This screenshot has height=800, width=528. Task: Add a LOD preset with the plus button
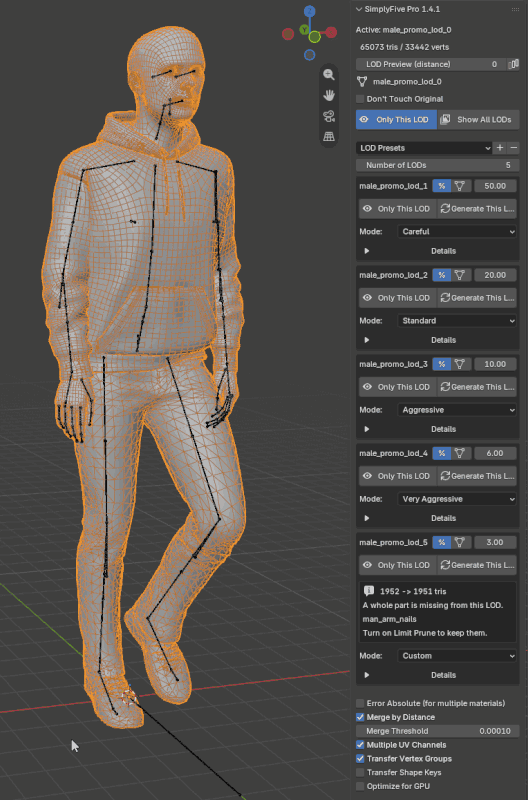coord(500,148)
